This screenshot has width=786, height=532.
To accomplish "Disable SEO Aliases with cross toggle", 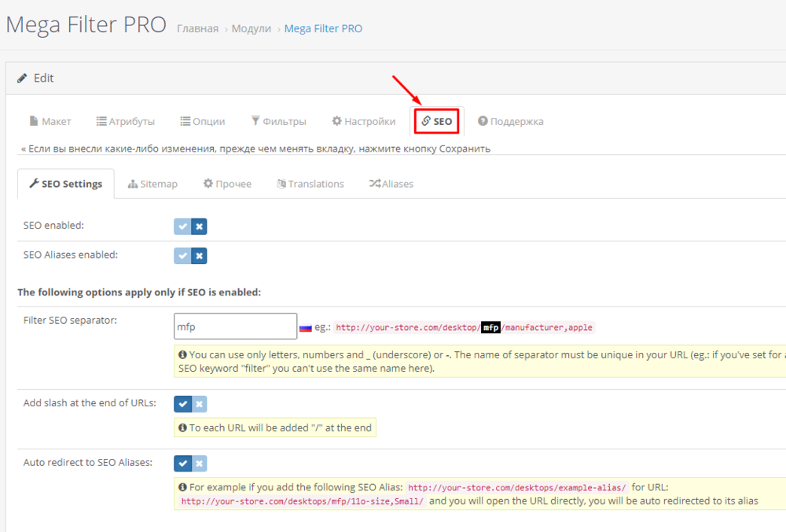I will pos(199,256).
